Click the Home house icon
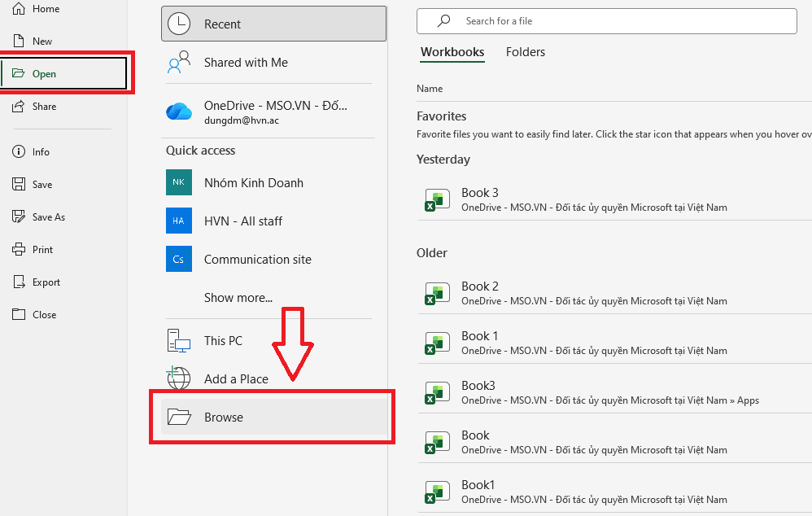This screenshot has height=516, width=812. click(19, 9)
